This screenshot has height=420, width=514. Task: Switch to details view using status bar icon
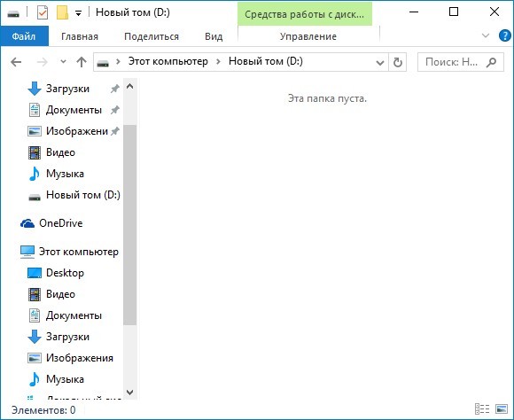point(482,409)
